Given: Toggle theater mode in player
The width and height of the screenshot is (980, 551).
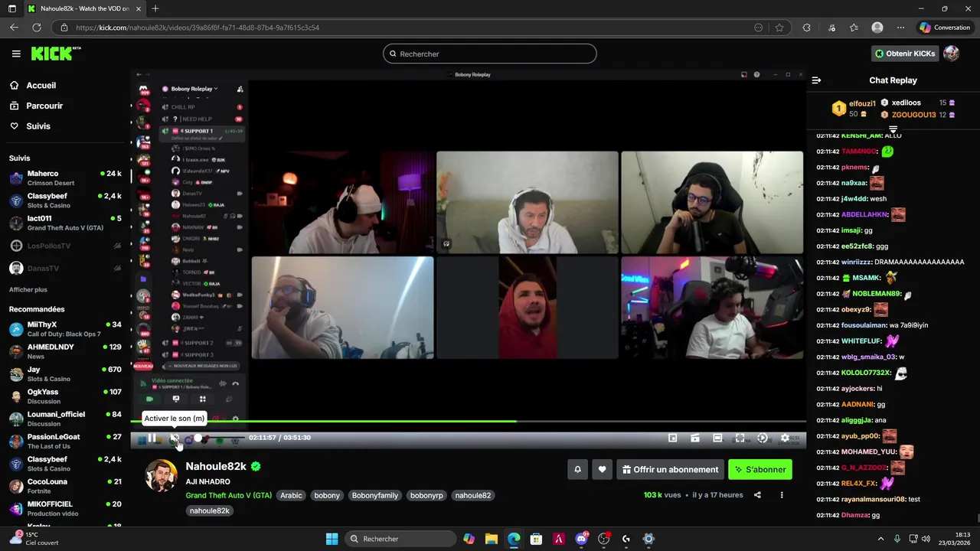Looking at the screenshot, I should (x=717, y=438).
